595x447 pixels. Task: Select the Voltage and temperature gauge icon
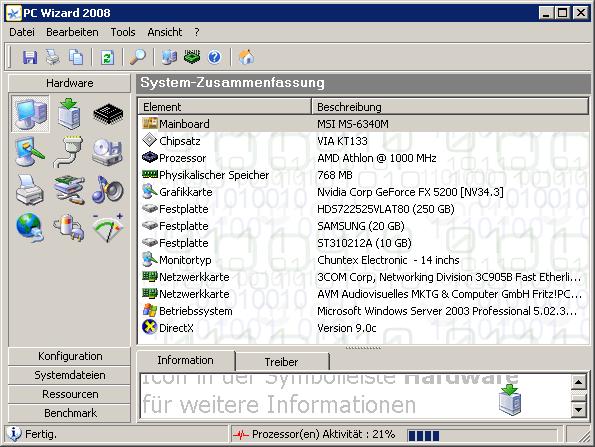108,227
